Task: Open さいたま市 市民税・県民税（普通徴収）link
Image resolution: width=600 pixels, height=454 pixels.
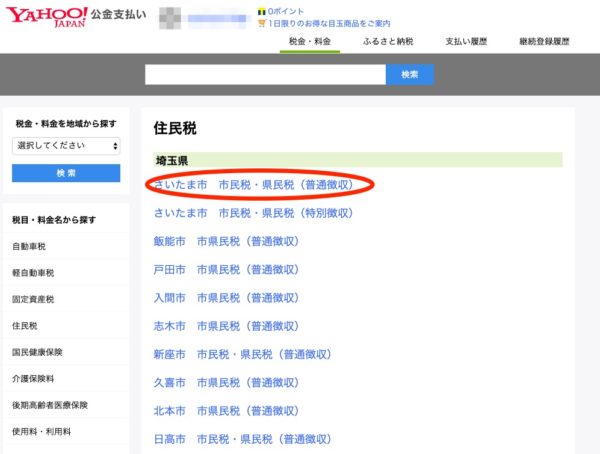Action: [253, 185]
